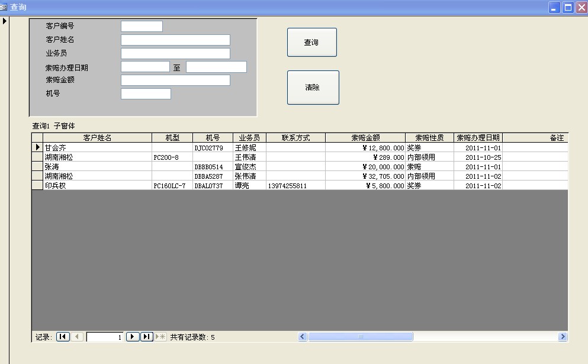
Task: Go to next record in navigator
Action: point(133,337)
